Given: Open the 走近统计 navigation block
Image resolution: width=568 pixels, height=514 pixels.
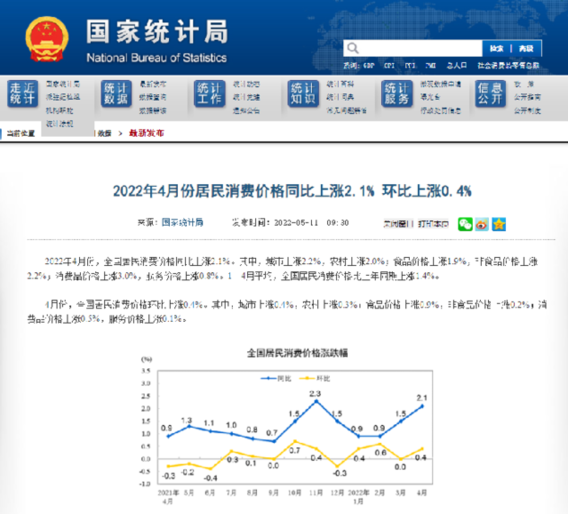Looking at the screenshot, I should coord(22,94).
